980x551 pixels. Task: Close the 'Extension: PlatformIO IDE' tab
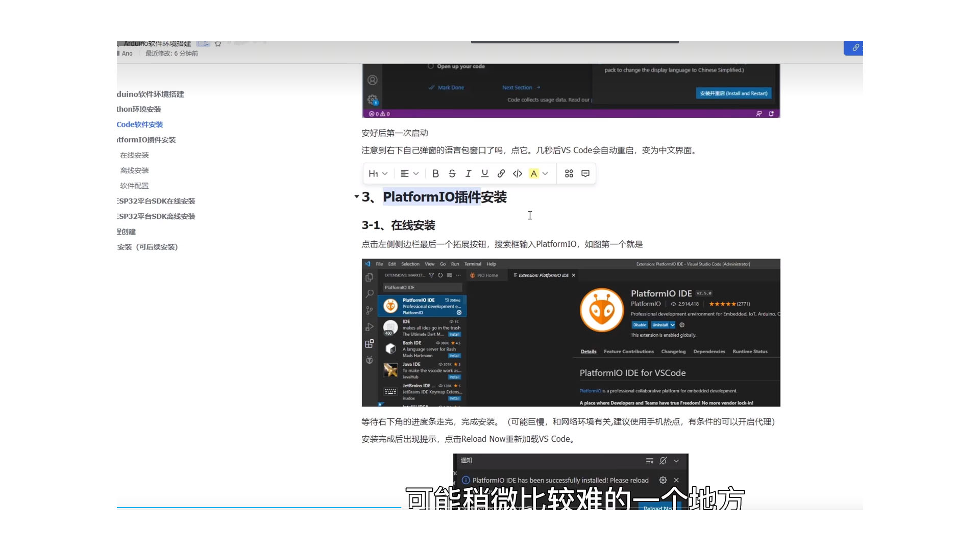pos(574,275)
